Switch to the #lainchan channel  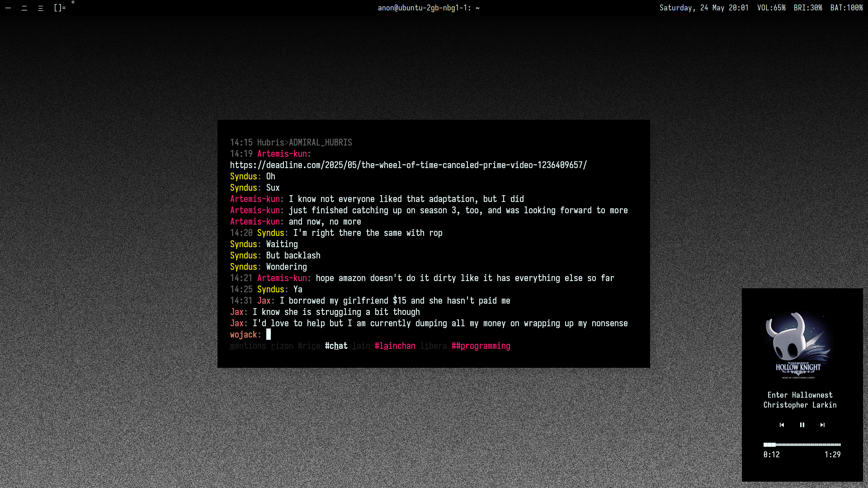click(x=395, y=346)
